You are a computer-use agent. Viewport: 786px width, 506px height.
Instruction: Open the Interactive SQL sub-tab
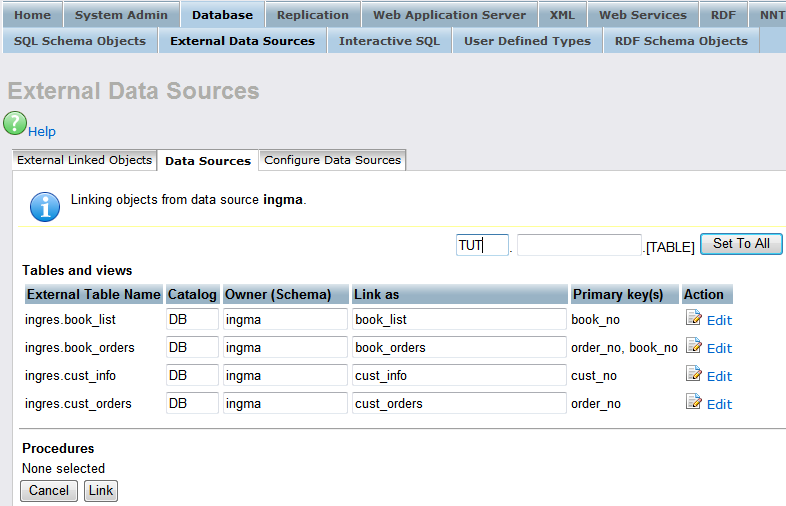(x=389, y=41)
